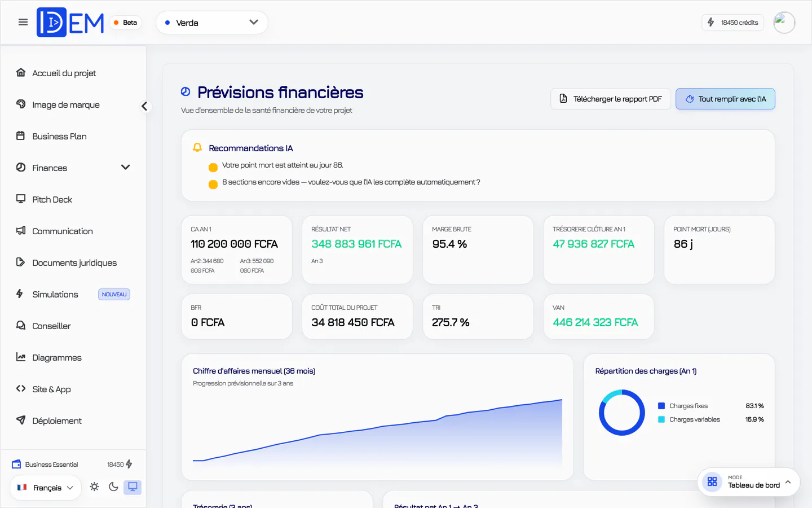Click the Simulations lightning icon
Image resolution: width=812 pixels, height=508 pixels.
coord(20,294)
